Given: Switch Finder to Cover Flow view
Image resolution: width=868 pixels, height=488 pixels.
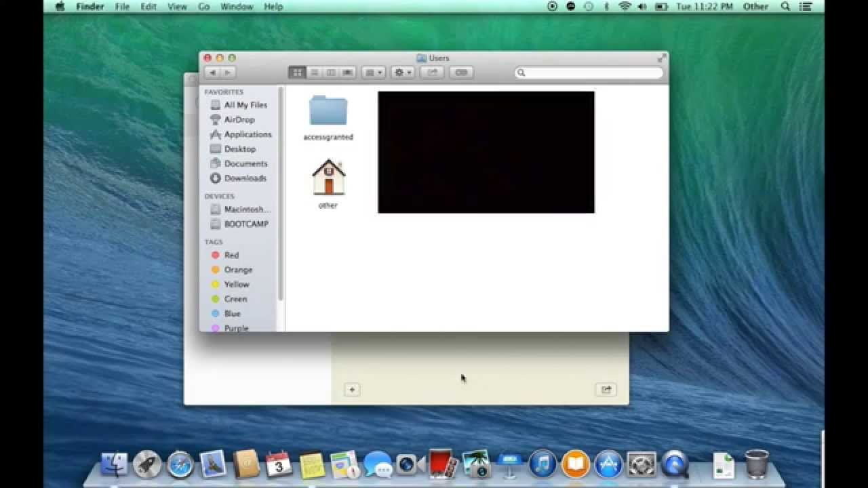Looking at the screenshot, I should [x=348, y=73].
